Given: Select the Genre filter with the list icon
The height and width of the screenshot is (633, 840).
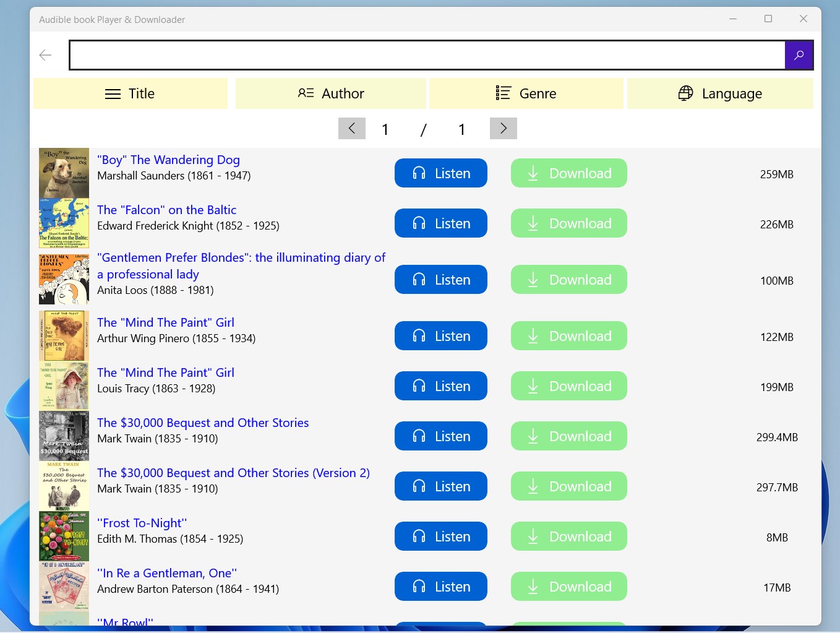Looking at the screenshot, I should 526,93.
